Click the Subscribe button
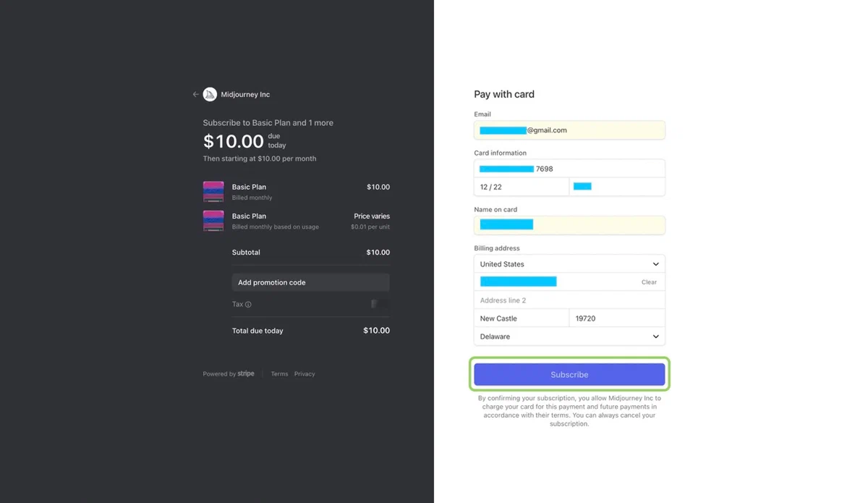 [x=569, y=374]
